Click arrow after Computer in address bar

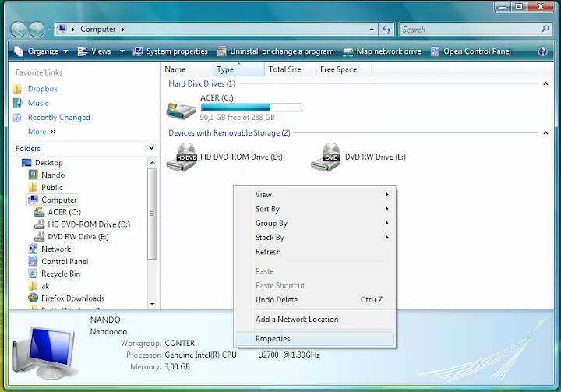(123, 30)
